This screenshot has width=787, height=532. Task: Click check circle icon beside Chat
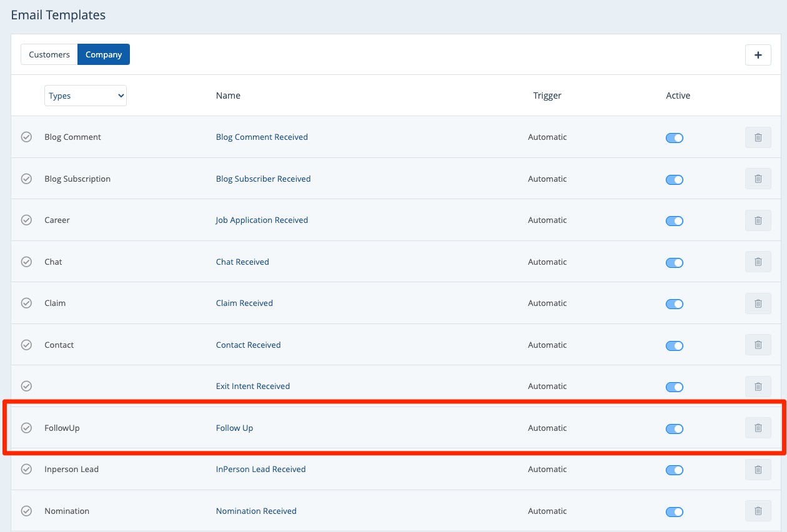26,262
